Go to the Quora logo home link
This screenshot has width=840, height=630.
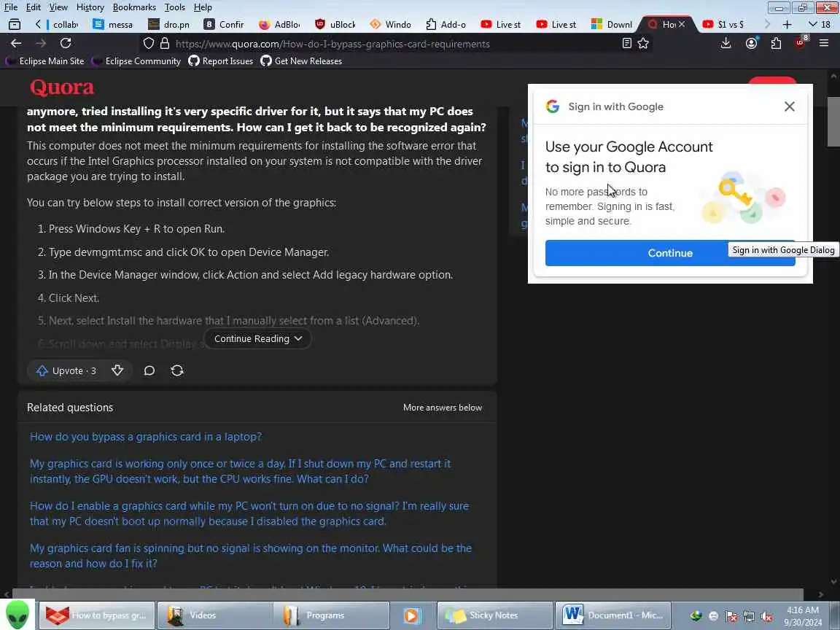(x=62, y=87)
